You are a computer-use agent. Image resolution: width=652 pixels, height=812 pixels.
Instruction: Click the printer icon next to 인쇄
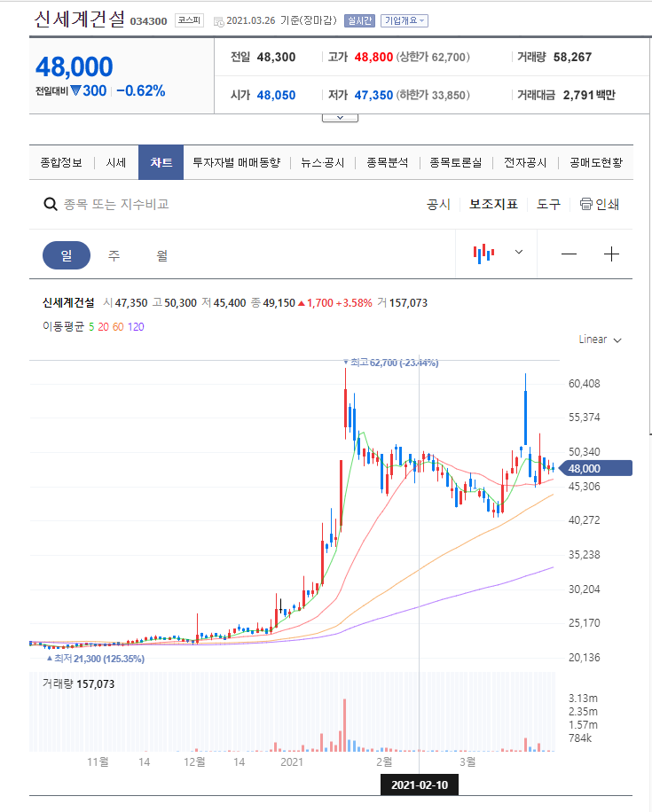[585, 204]
